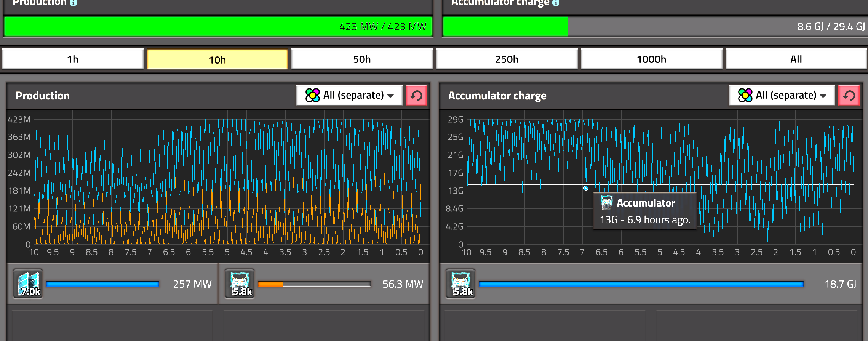The height and width of the screenshot is (341, 868).
Task: Open Accumulator charge All (separate) dropdown
Action: [x=782, y=95]
